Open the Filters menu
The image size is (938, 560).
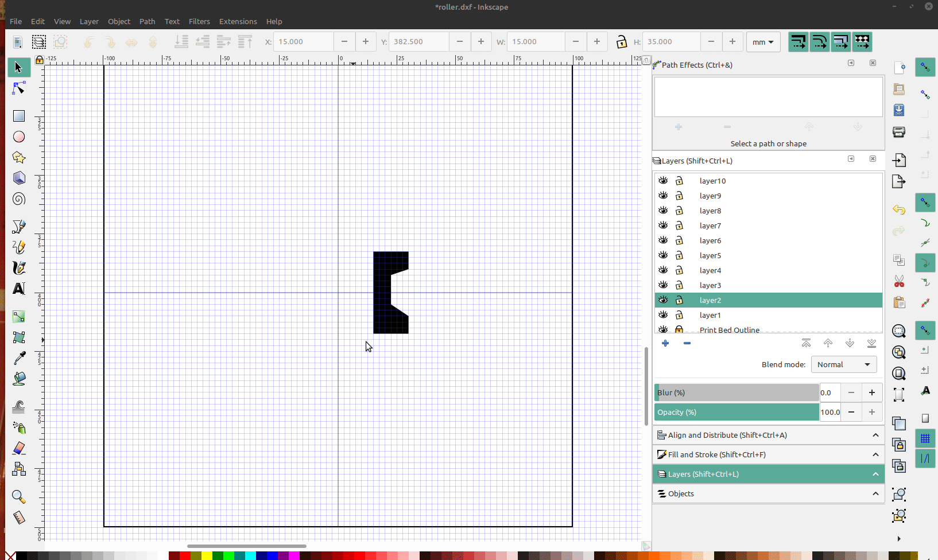(199, 21)
